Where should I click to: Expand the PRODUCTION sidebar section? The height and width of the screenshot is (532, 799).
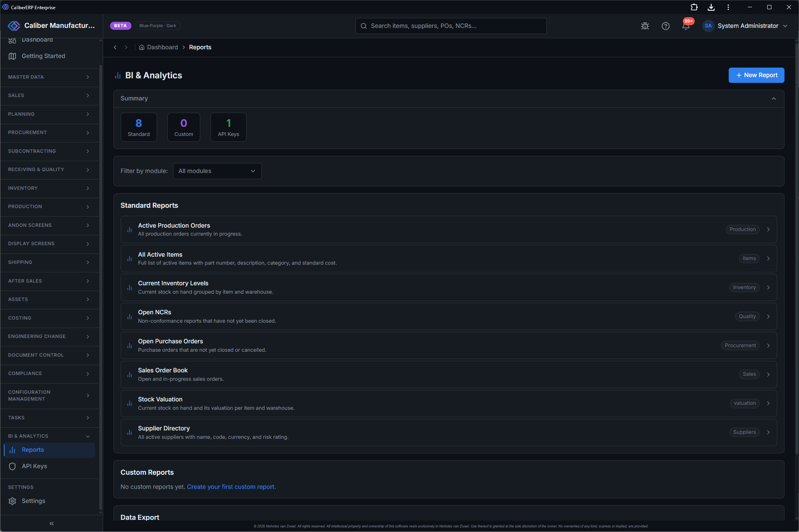[x=50, y=207]
